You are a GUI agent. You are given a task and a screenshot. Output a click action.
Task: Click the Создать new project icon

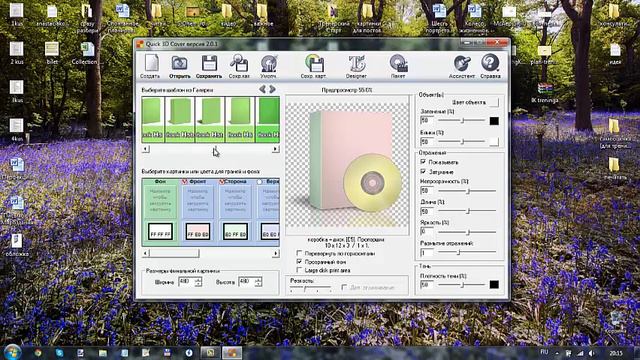[151, 66]
